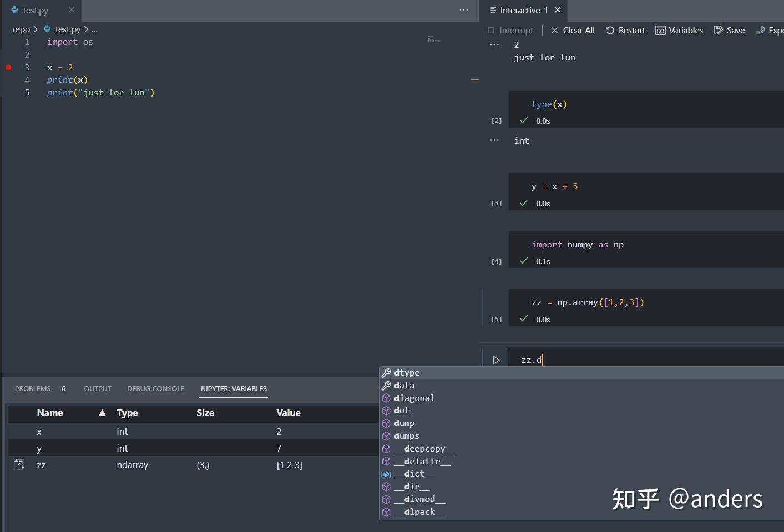Expand the breadcrumb after test.py
Image resolution: width=784 pixels, height=532 pixels.
point(94,29)
